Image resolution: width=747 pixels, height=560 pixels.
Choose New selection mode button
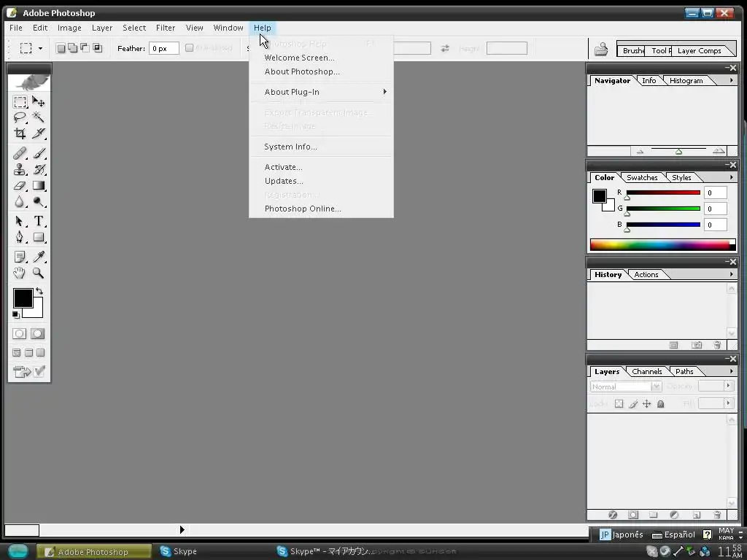click(x=61, y=48)
